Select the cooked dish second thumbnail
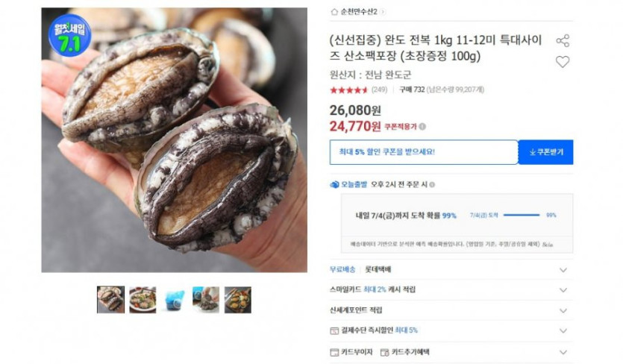Viewport: 623px width, 364px height. click(143, 300)
